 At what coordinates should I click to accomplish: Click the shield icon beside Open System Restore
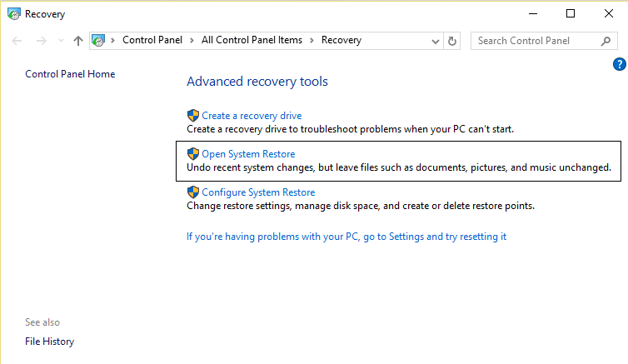193,154
